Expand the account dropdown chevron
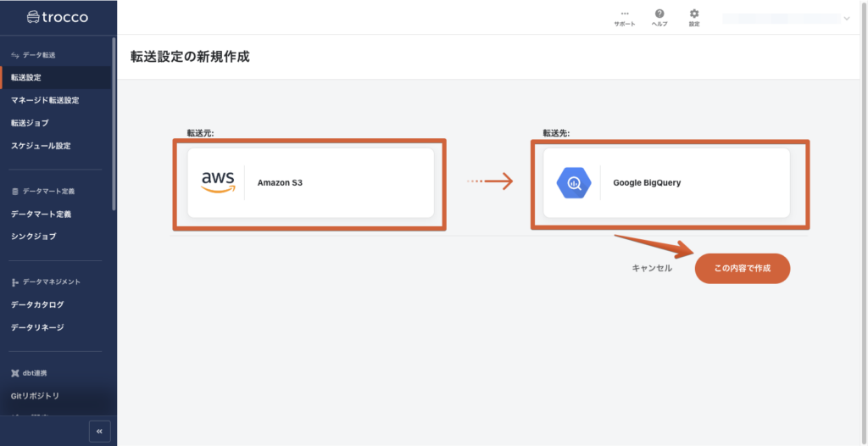Image resolution: width=868 pixels, height=446 pixels. (x=847, y=18)
